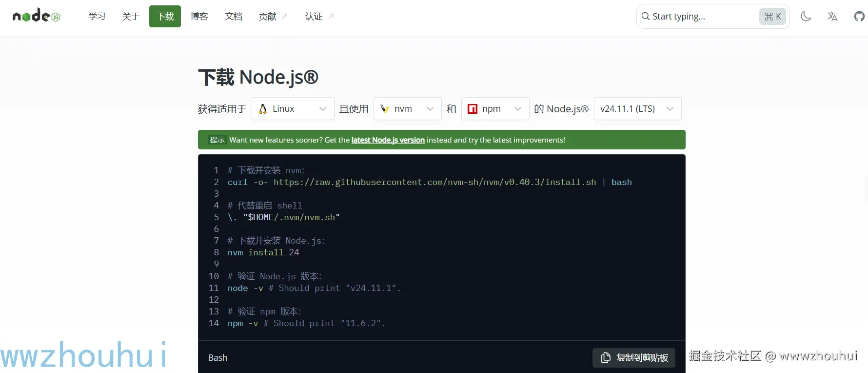Click line number 14 in the code block
Screen dimensions: 868x373
(x=214, y=323)
